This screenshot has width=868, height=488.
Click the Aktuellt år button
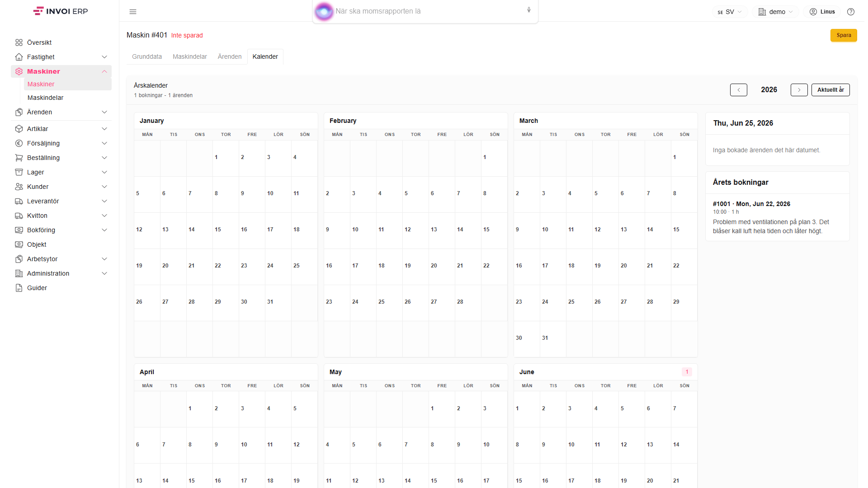[x=830, y=90]
